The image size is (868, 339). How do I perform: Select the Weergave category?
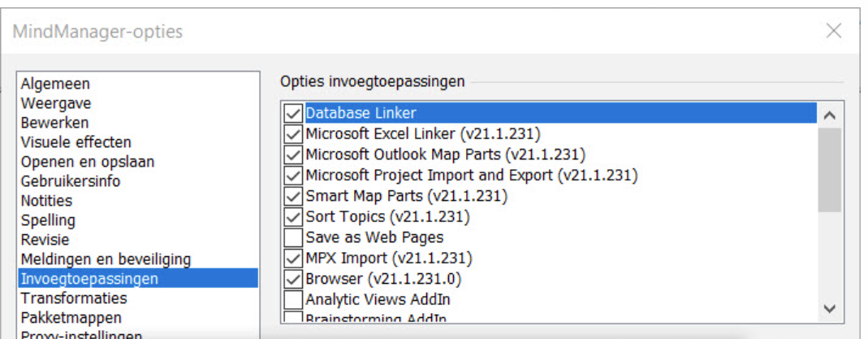[x=56, y=103]
